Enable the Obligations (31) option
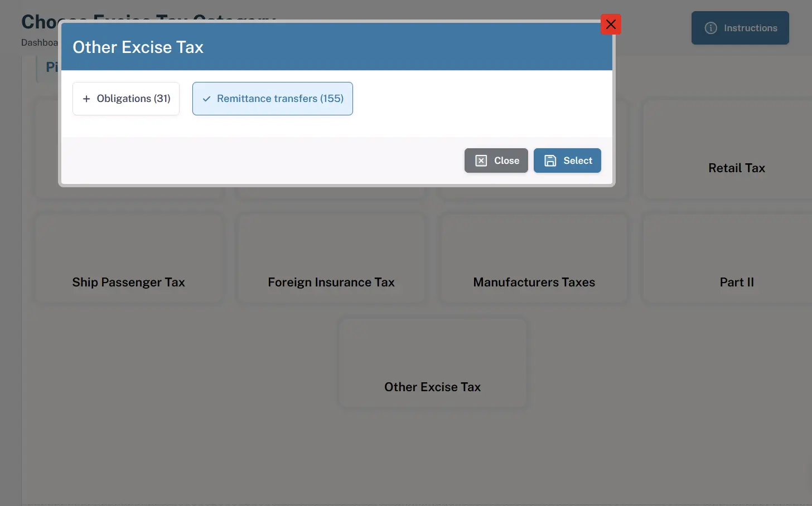The image size is (812, 506). 126,99
